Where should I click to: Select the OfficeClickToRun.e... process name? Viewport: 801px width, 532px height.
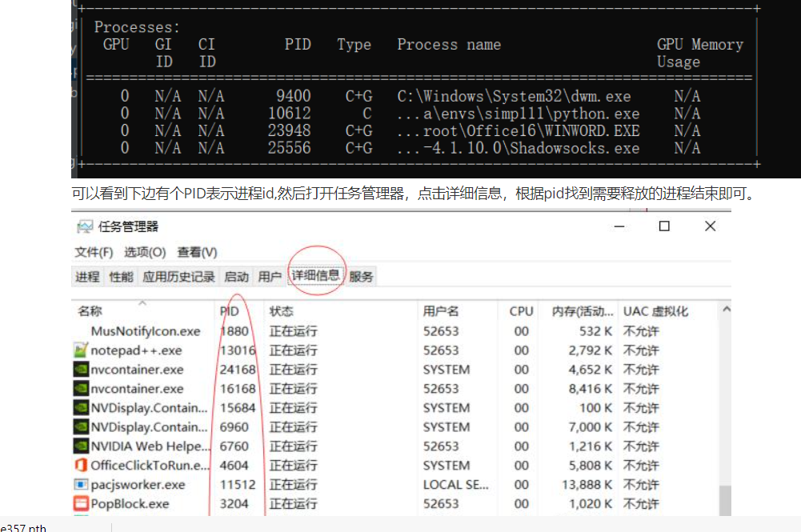click(150, 465)
